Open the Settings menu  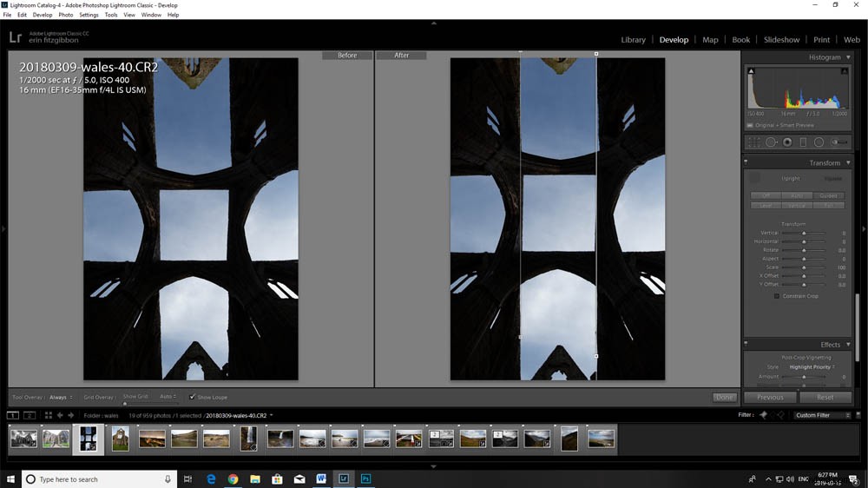tap(89, 15)
